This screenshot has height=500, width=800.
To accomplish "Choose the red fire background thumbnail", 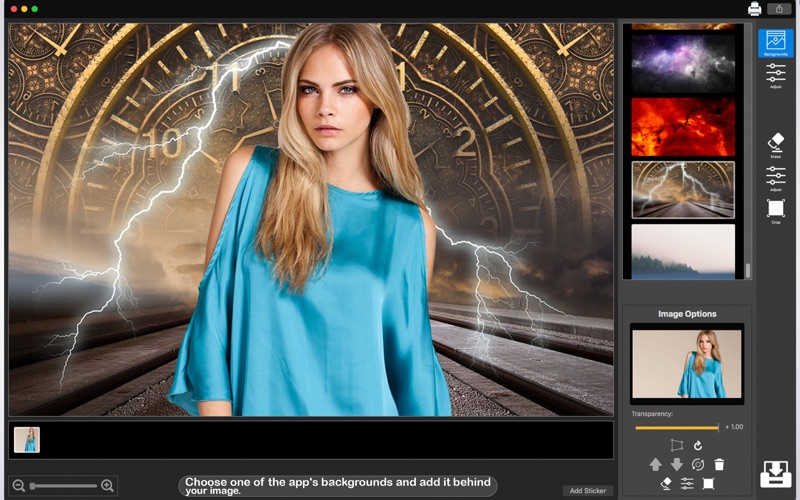I will tap(683, 127).
